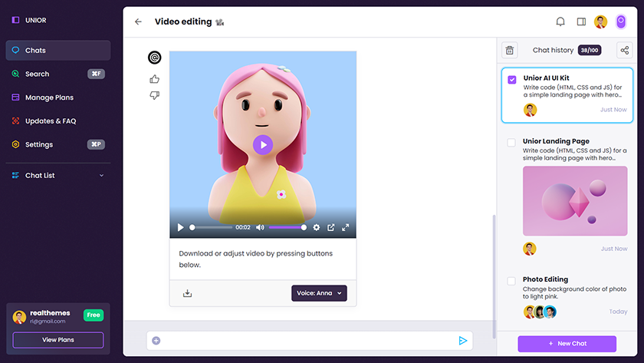This screenshot has width=644, height=363.
Task: Click the thumbs up icon
Action: [155, 79]
